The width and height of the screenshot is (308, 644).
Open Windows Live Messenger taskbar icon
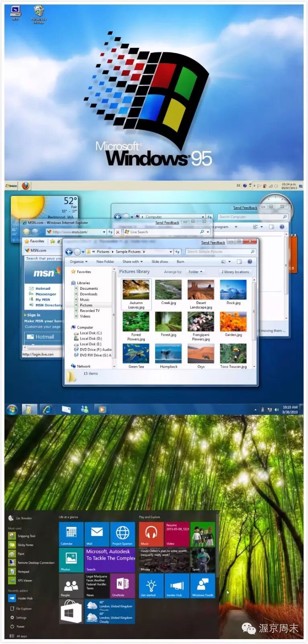84,409
